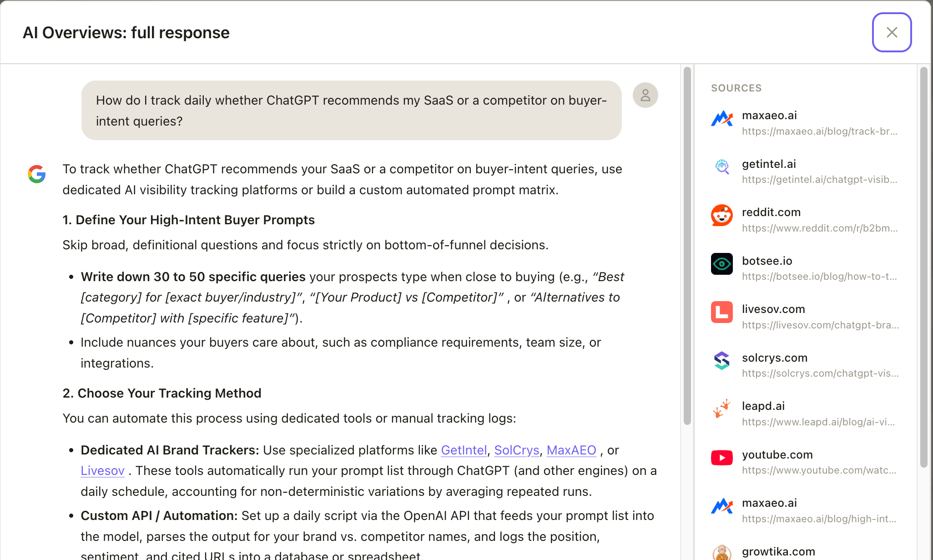
Task: Click the botsee.io eye favicon
Action: pyautogui.click(x=722, y=264)
